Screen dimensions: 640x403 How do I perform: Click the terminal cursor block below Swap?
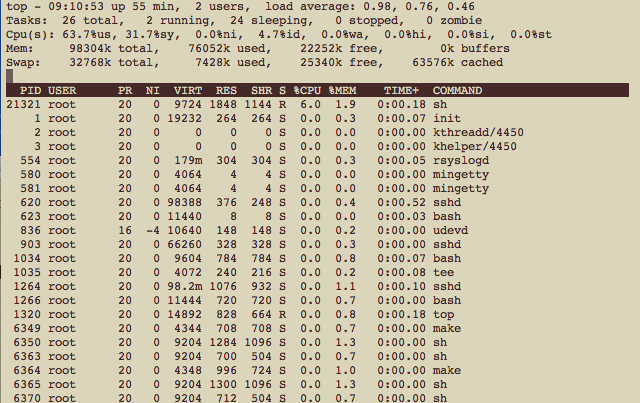click(x=10, y=76)
